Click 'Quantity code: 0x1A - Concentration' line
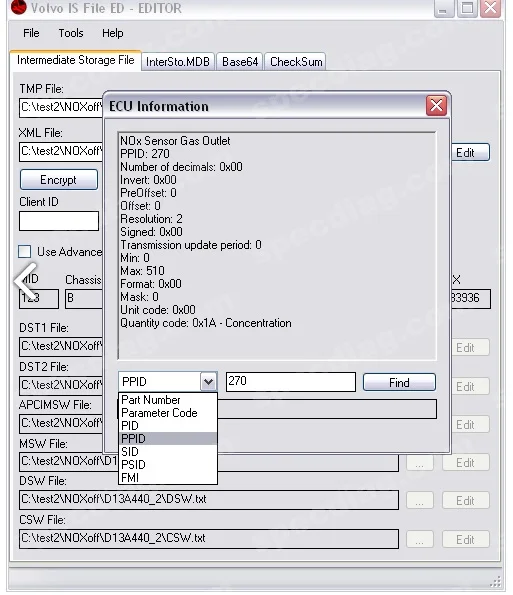 [x=206, y=323]
